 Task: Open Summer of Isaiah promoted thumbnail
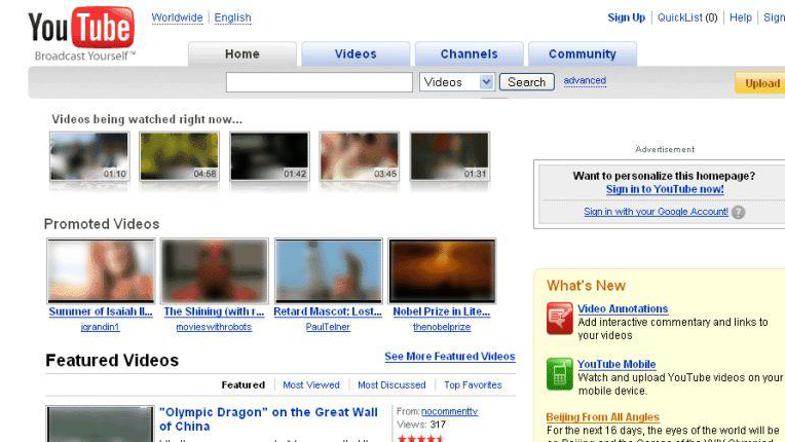pos(101,271)
